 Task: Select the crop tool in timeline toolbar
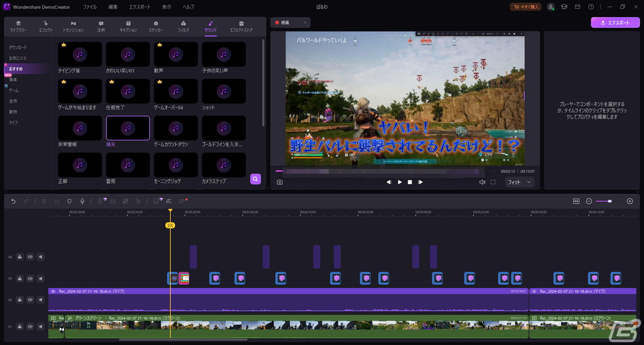click(44, 201)
